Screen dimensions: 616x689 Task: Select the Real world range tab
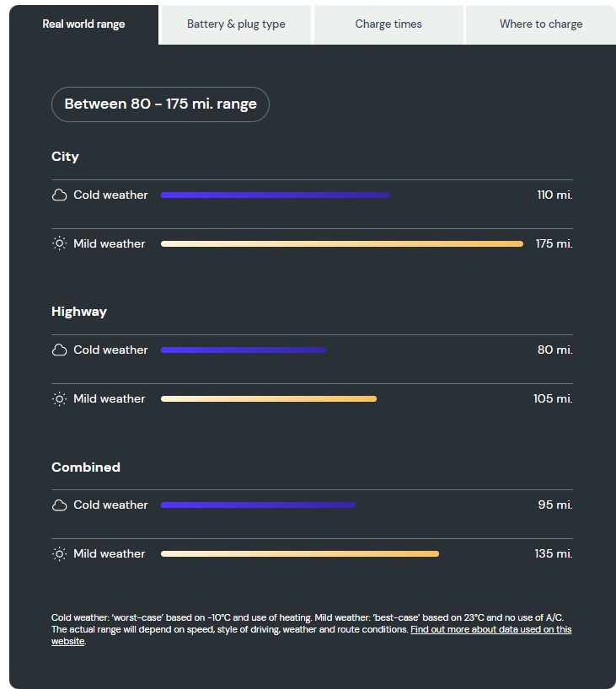tap(83, 24)
